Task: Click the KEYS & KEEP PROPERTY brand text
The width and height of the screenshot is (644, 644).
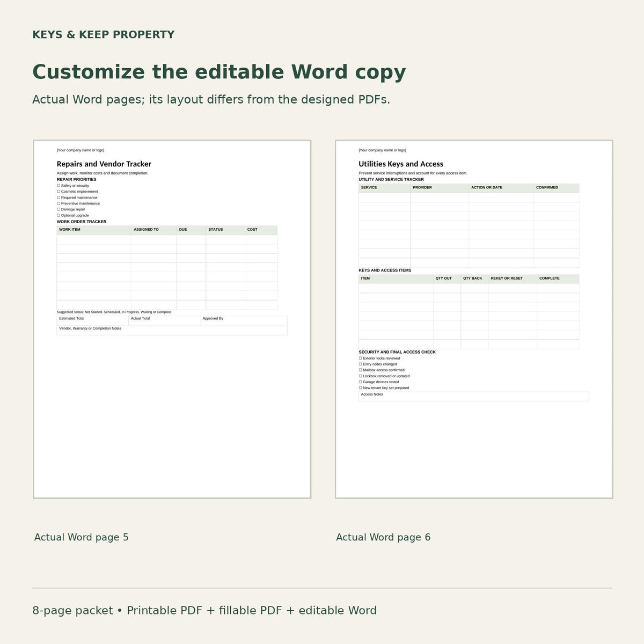Action: click(x=104, y=35)
